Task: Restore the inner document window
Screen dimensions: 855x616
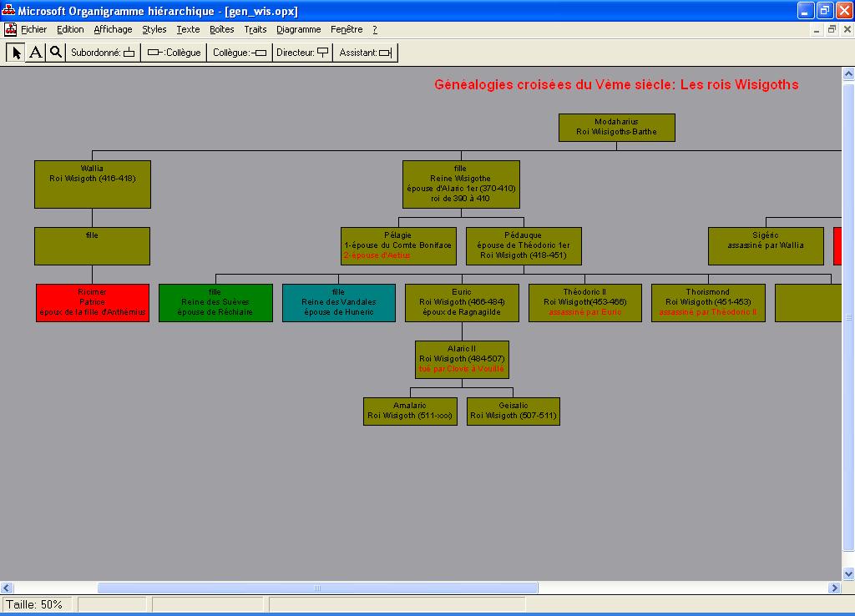Action: pyautogui.click(x=832, y=29)
